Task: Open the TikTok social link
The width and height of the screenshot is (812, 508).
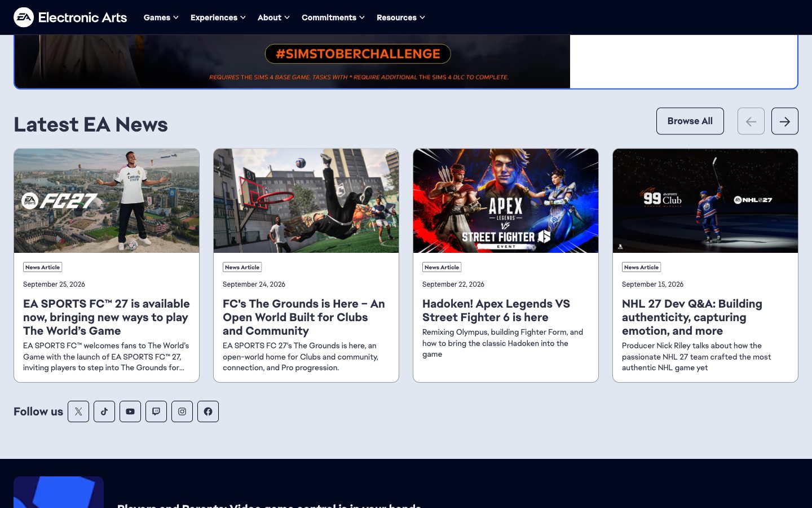Action: pyautogui.click(x=104, y=411)
